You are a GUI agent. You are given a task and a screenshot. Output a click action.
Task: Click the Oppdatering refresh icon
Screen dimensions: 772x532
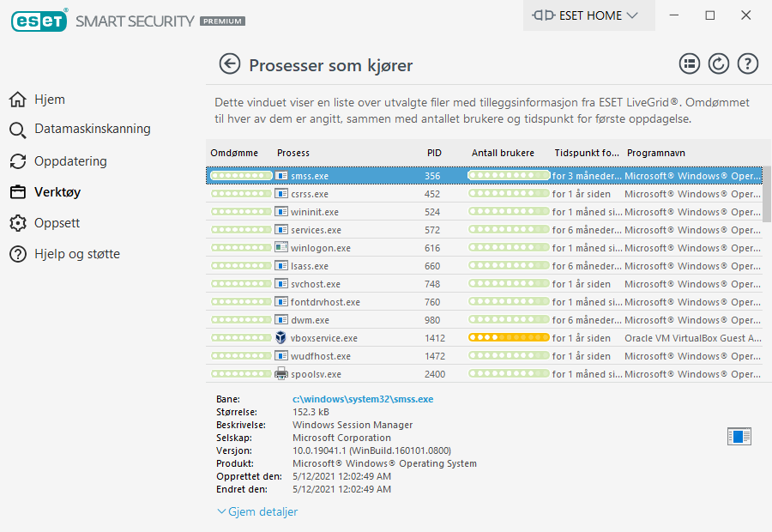click(18, 161)
